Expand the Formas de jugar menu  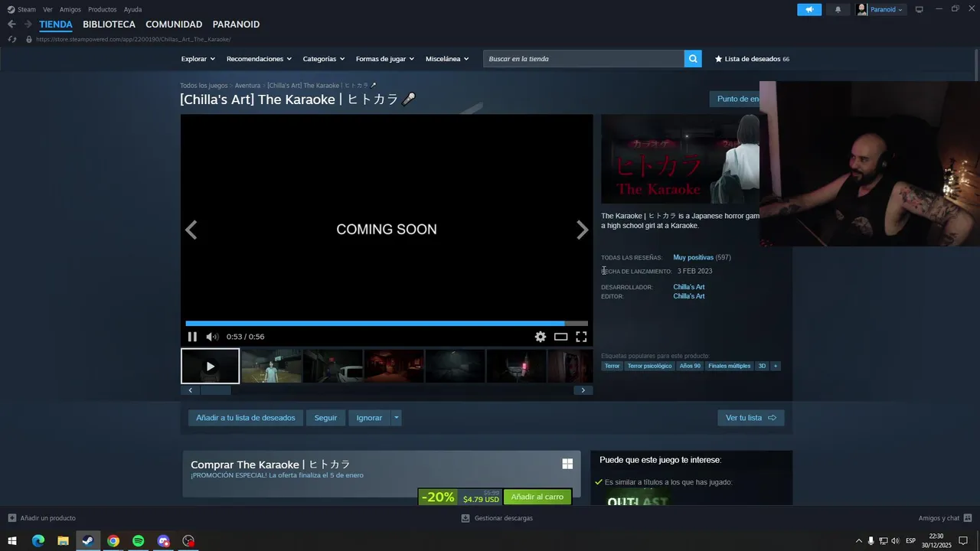(385, 59)
